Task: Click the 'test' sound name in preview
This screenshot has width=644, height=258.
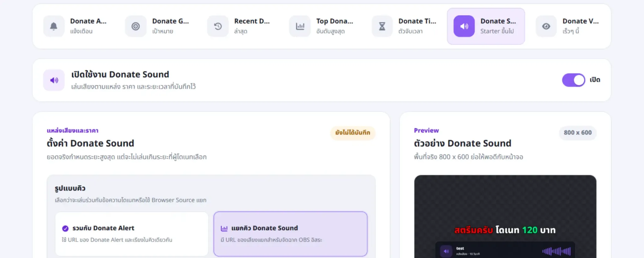Action: pyautogui.click(x=460, y=249)
